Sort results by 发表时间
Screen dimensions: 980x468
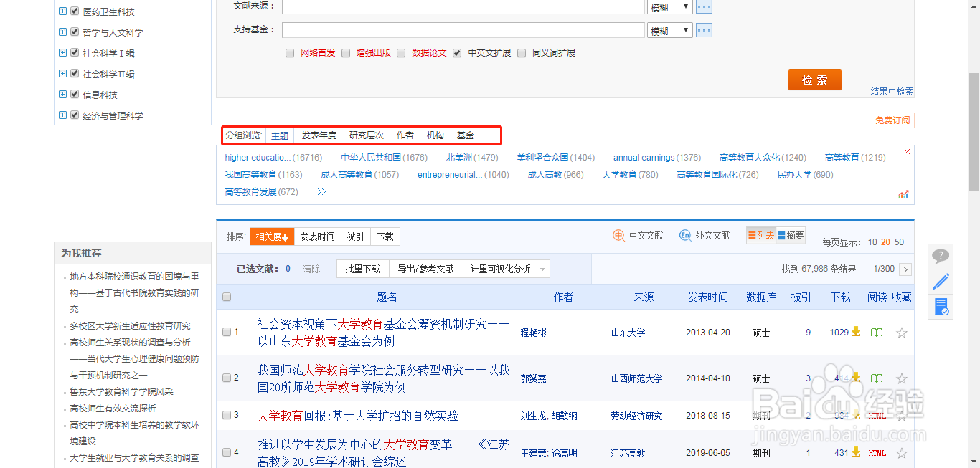click(317, 237)
